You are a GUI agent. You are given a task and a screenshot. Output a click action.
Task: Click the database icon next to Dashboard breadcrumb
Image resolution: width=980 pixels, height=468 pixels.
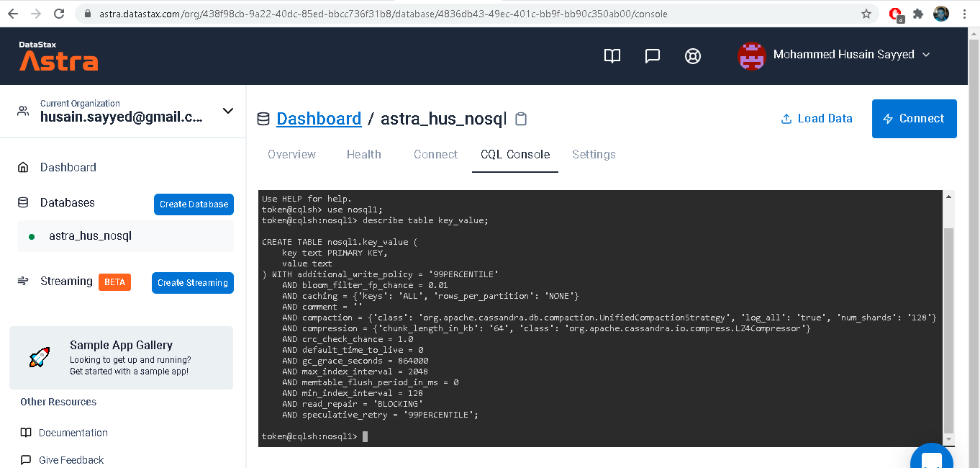click(263, 118)
